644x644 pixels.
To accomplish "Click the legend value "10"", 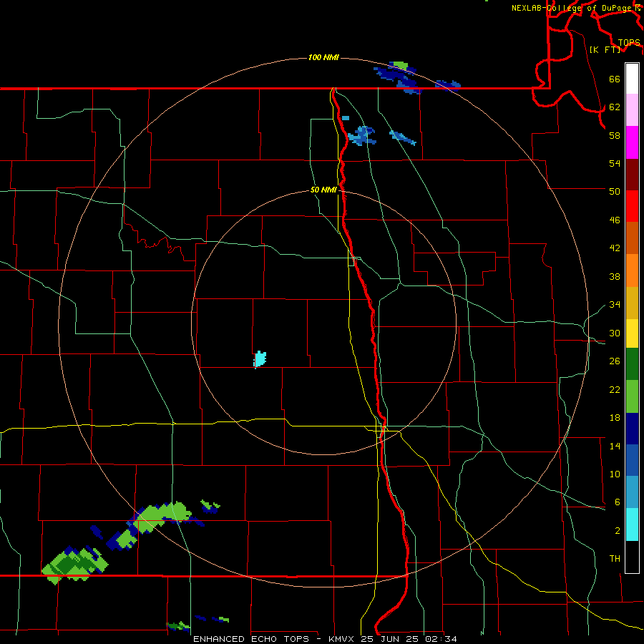I will (615, 474).
